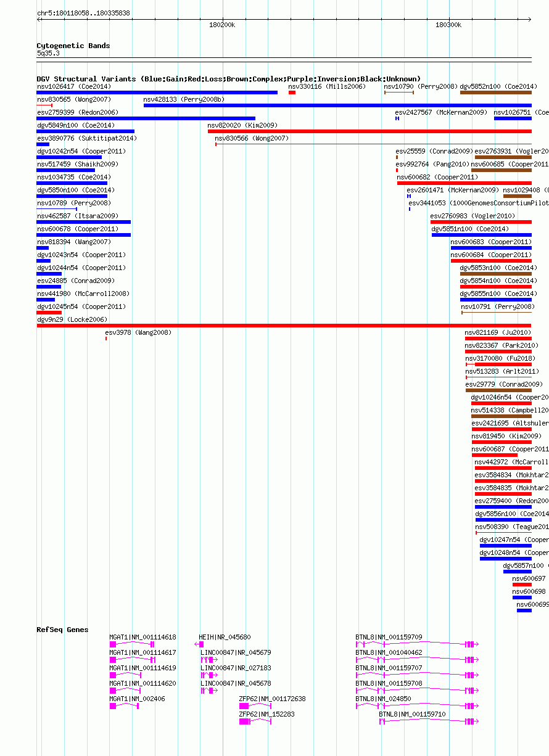Click esv2601471 (McKernan2009) label

coord(453,191)
